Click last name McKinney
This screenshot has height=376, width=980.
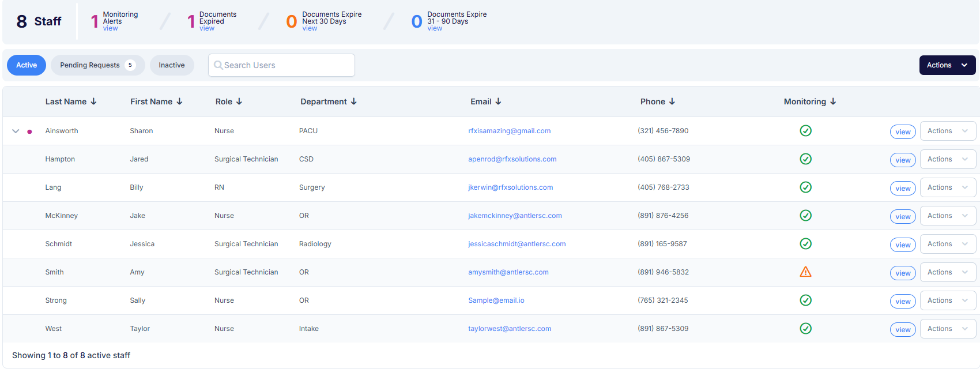tap(61, 216)
